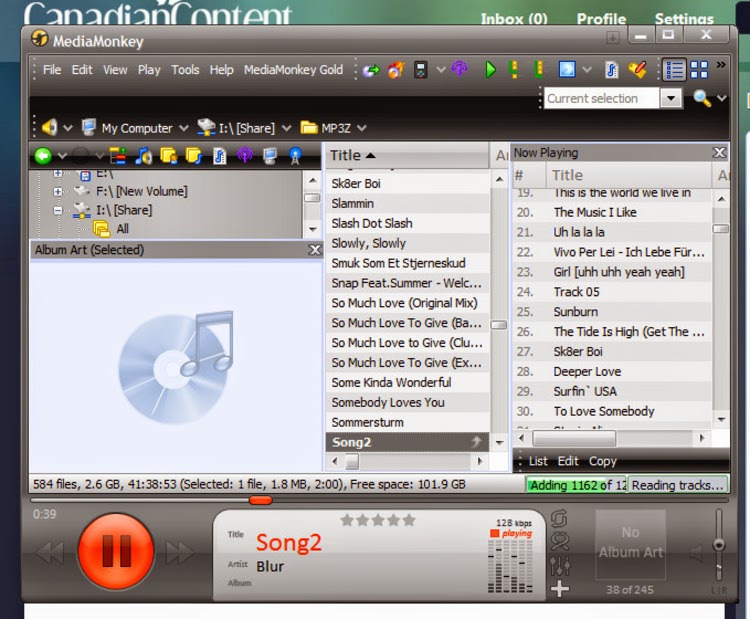Click Inbox (0) link in the background page
Image resolution: width=750 pixels, height=619 pixels.
click(x=514, y=19)
